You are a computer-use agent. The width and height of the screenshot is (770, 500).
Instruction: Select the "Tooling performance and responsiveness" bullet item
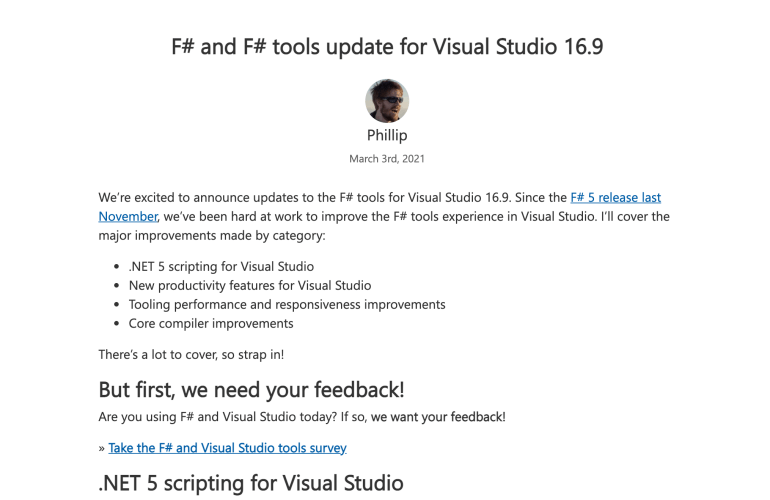tap(287, 305)
